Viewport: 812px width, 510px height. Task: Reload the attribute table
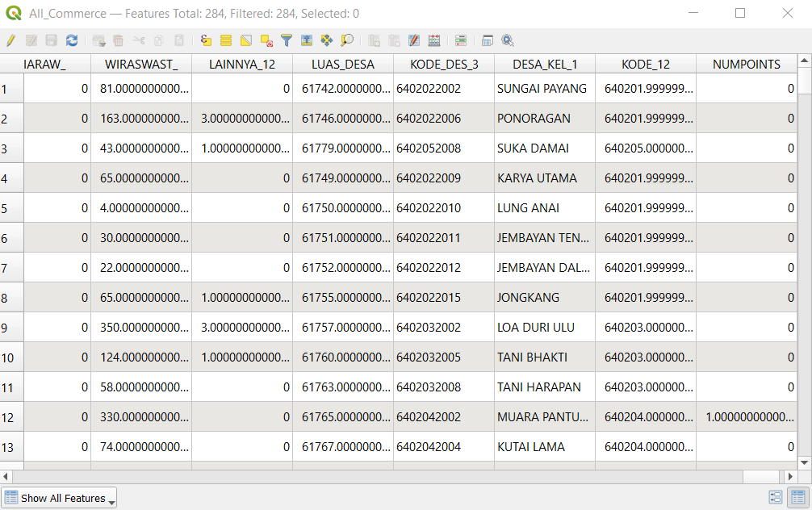tap(72, 40)
